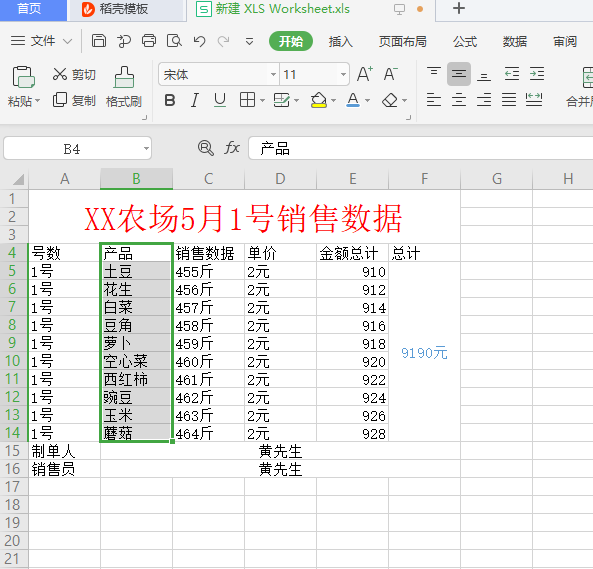
Task: Open the font size 11 dropdown
Action: coord(343,74)
